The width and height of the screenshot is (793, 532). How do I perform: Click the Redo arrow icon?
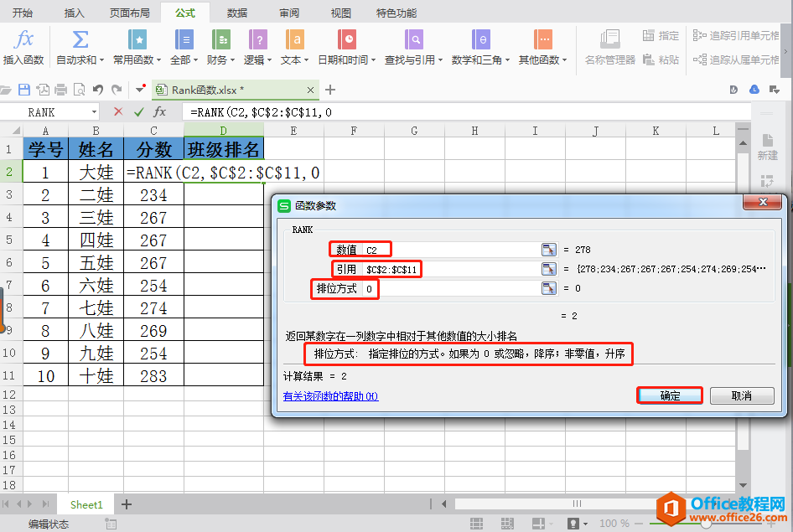[x=117, y=90]
